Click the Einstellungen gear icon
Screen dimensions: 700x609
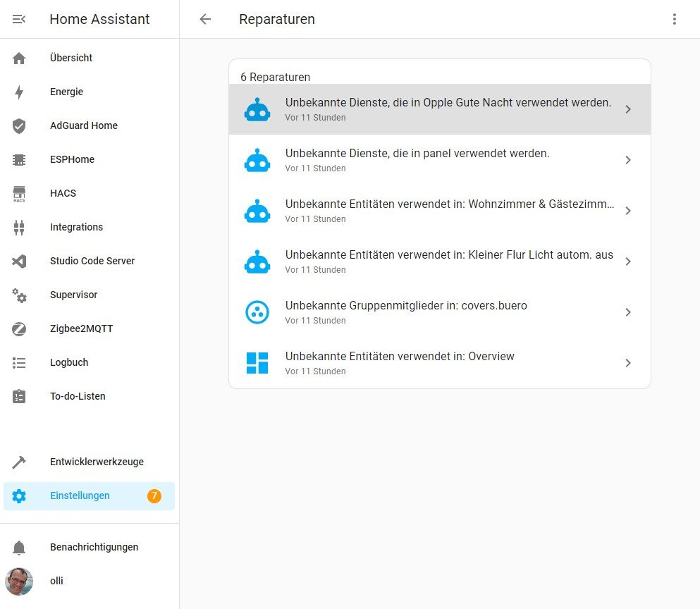pos(20,496)
